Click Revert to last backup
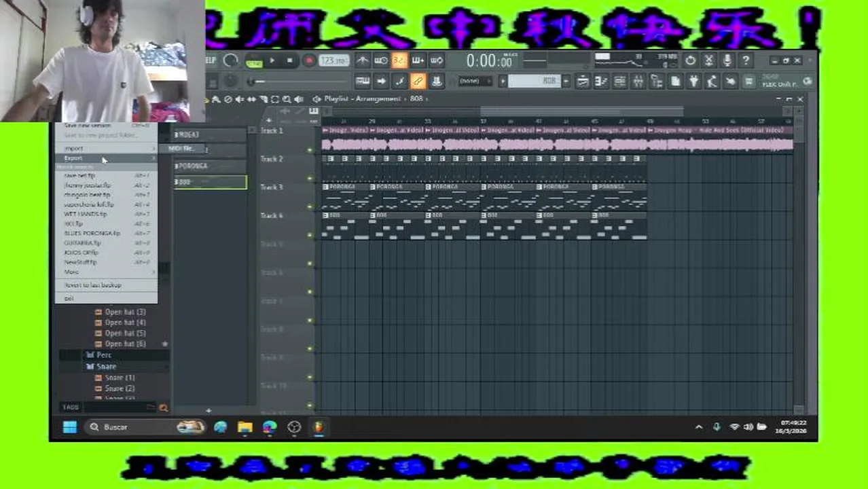868x489 pixels. [x=106, y=285]
